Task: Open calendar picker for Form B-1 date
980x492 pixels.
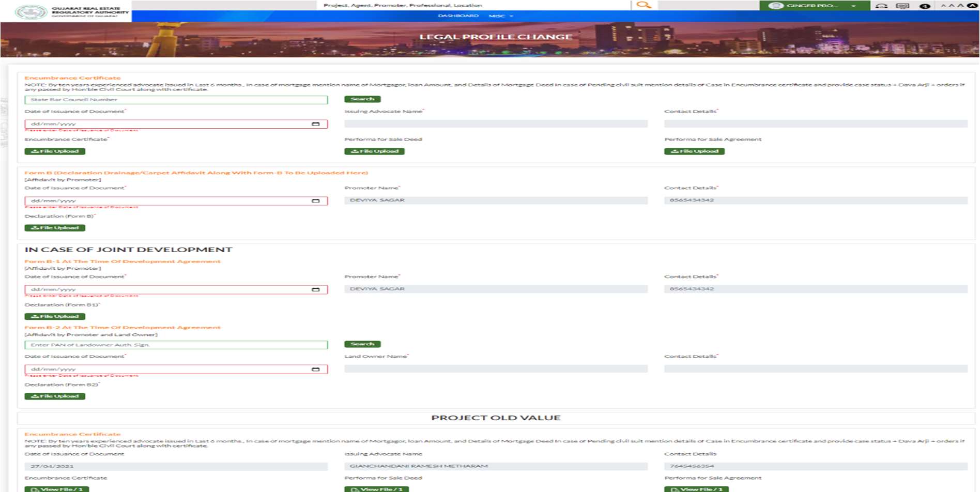Action: 316,289
